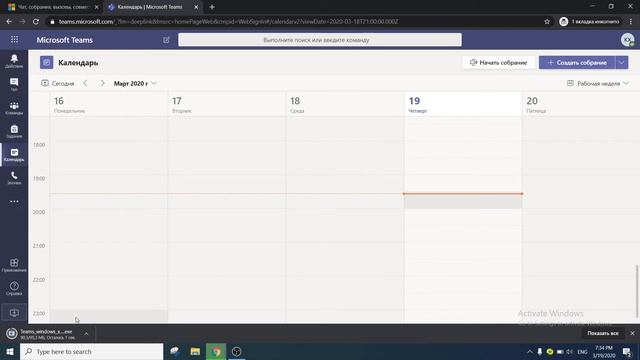Expand the Март 2020 month picker
Image resolution: width=640 pixels, height=360 pixels.
tap(135, 83)
